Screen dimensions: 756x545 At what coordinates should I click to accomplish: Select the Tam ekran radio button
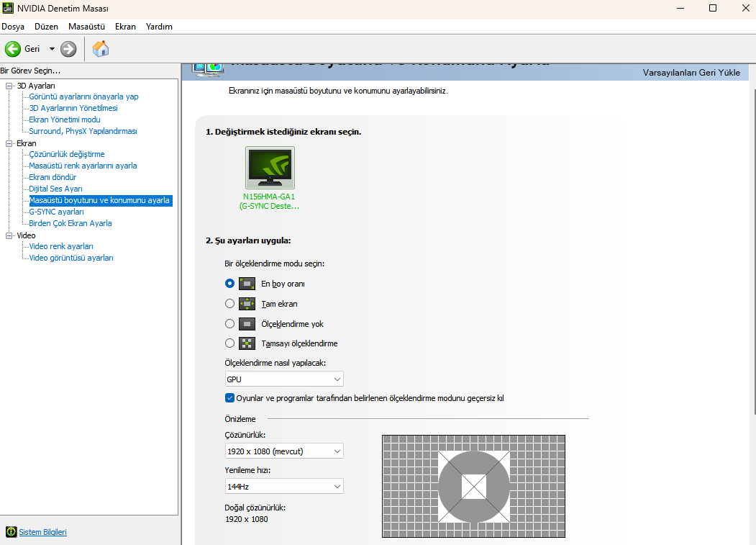click(230, 304)
